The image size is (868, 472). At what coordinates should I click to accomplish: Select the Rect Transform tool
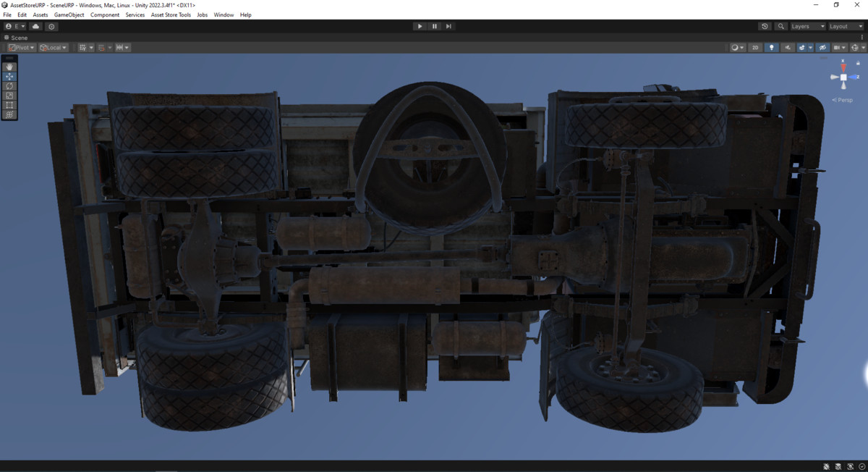(9, 104)
